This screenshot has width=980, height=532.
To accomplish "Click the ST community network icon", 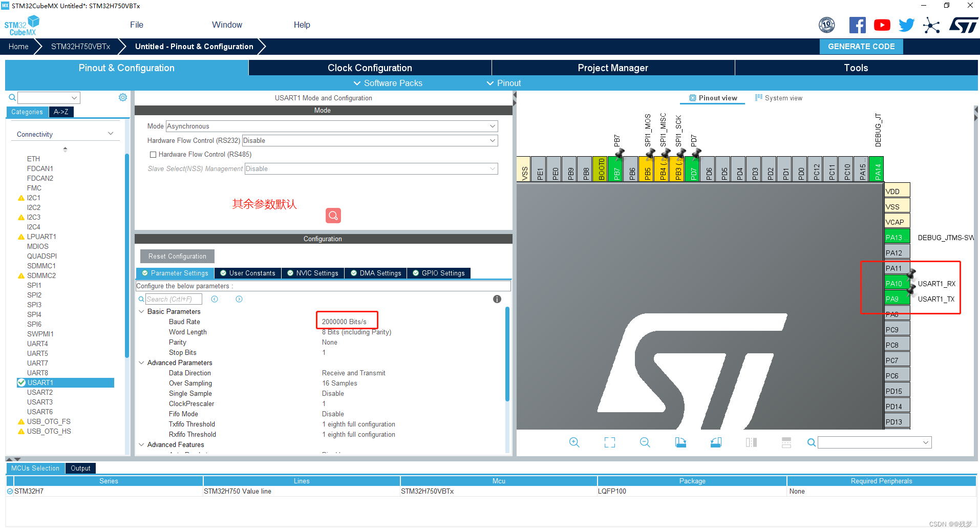I will tap(931, 25).
